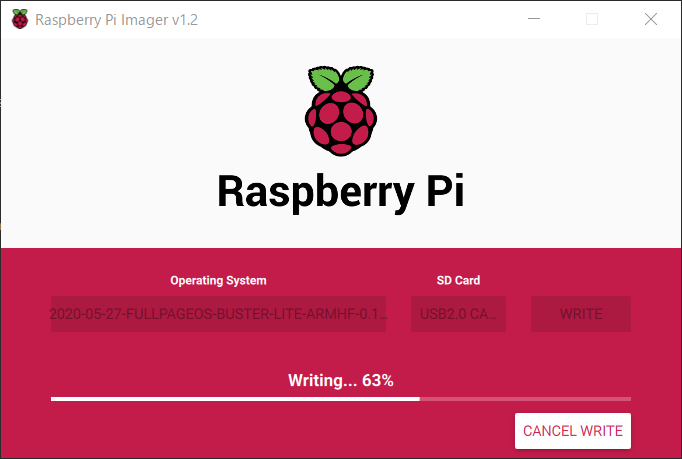Click the greyed-out WRITE button
The width and height of the screenshot is (682, 459).
pos(581,314)
